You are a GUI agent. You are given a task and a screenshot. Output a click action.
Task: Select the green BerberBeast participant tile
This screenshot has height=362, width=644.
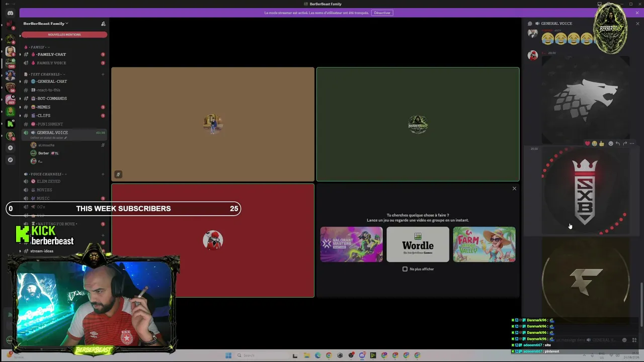tap(418, 124)
